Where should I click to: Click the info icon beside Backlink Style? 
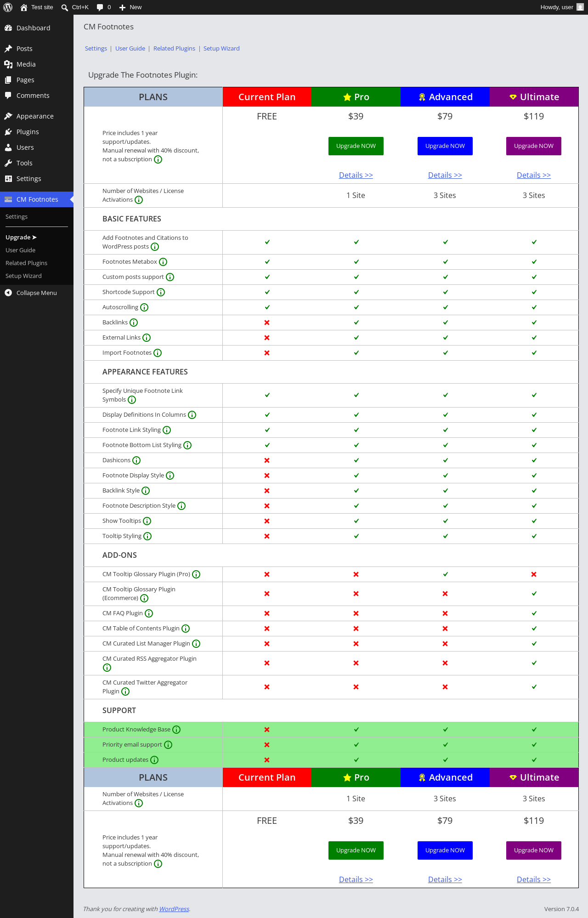pos(146,491)
